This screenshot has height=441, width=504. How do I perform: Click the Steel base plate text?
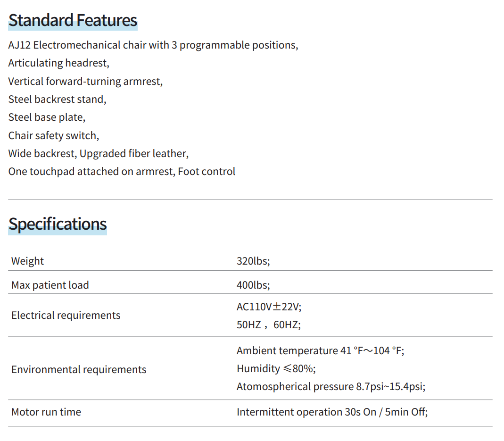pos(47,117)
